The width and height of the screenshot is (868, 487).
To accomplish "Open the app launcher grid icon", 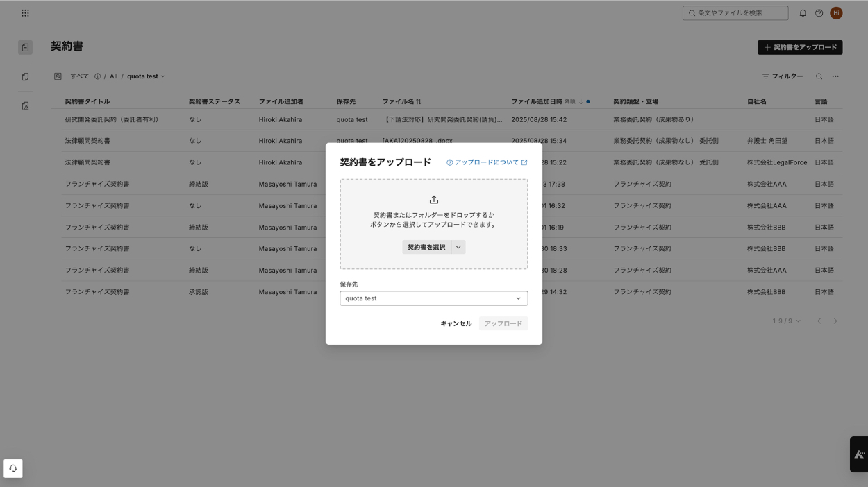I will click(x=25, y=13).
